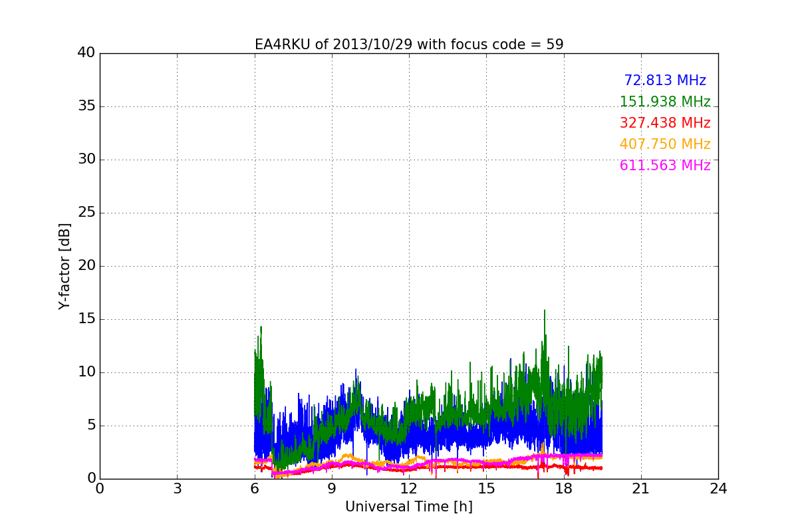Select the 72.813 MHz legend label
This screenshot has width=798, height=532.
pos(665,80)
